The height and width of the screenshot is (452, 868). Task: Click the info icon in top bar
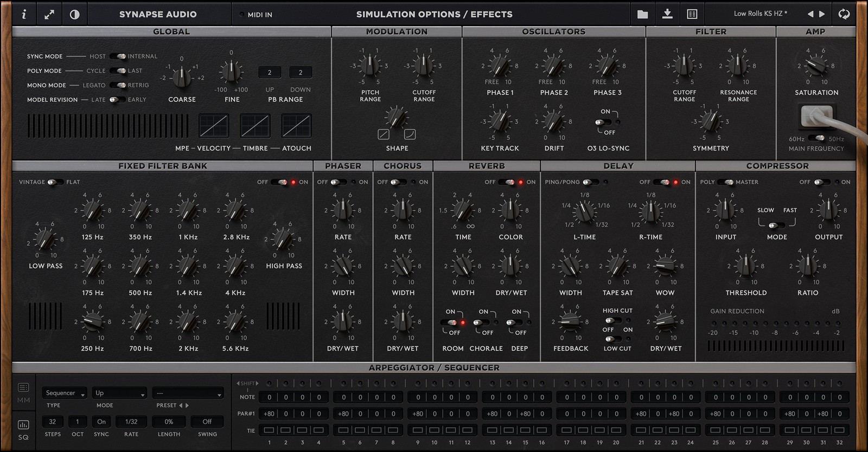click(x=24, y=15)
